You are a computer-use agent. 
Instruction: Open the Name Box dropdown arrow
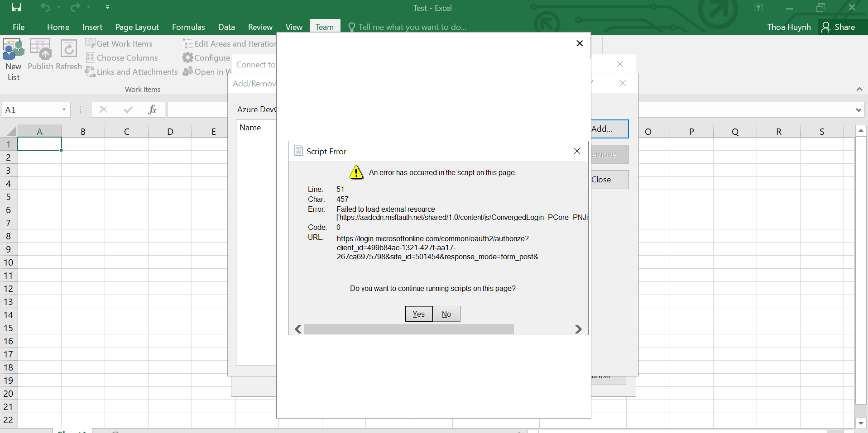click(64, 110)
